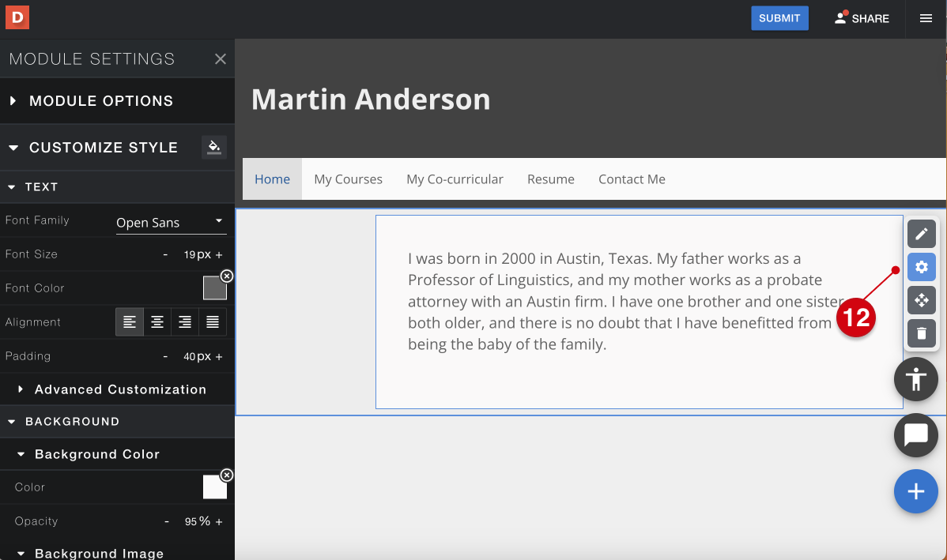Clear the Background Color value
Viewport: 947px width, 560px height.
pyautogui.click(x=227, y=475)
